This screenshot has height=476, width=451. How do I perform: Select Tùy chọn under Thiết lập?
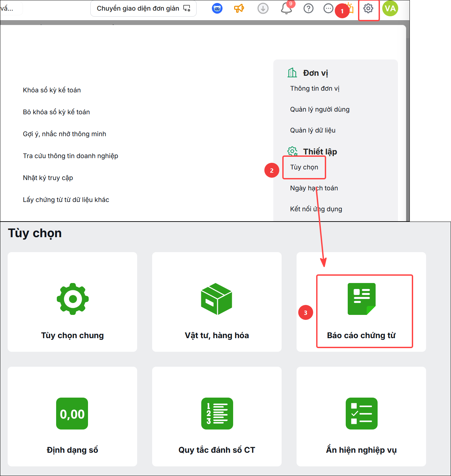pyautogui.click(x=304, y=167)
